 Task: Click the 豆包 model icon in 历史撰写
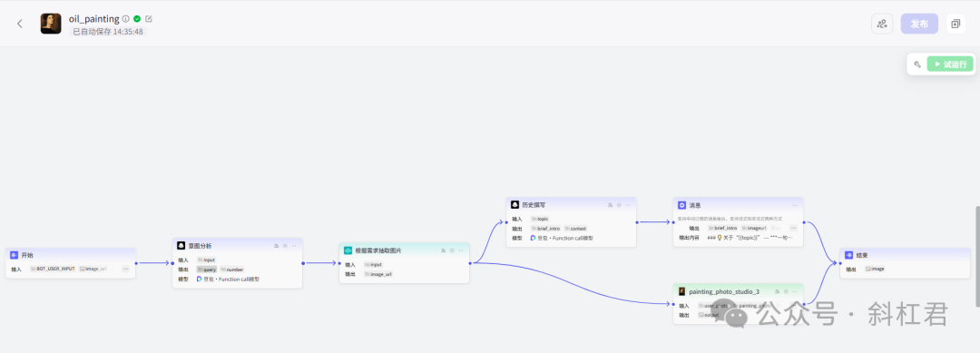(x=534, y=238)
